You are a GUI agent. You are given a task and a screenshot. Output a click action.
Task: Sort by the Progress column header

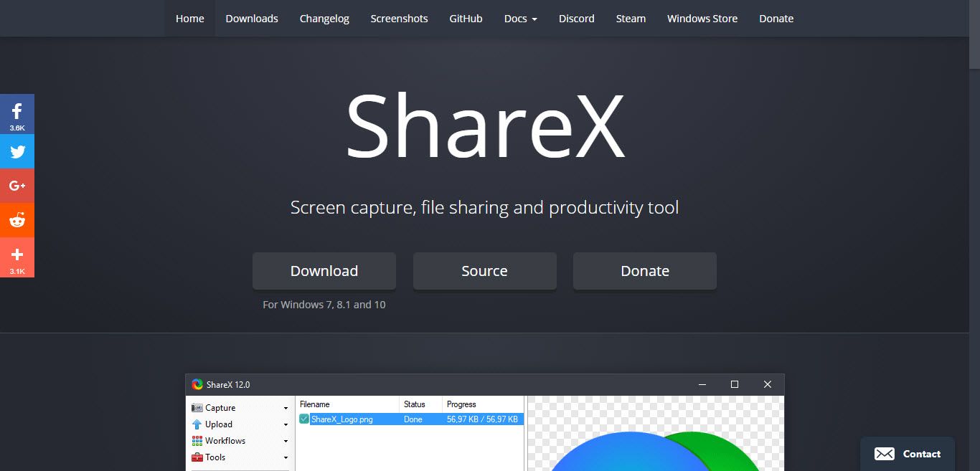point(461,404)
